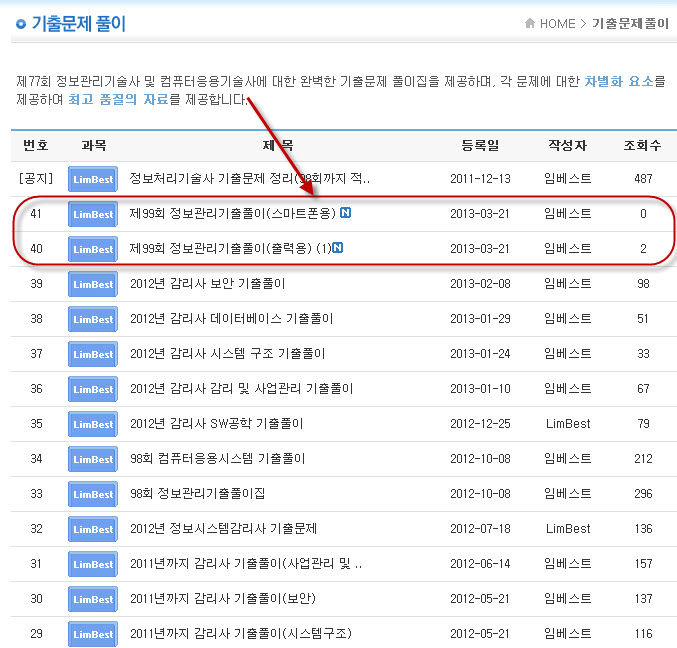Click the new-post N icon on row 40

pos(338,248)
